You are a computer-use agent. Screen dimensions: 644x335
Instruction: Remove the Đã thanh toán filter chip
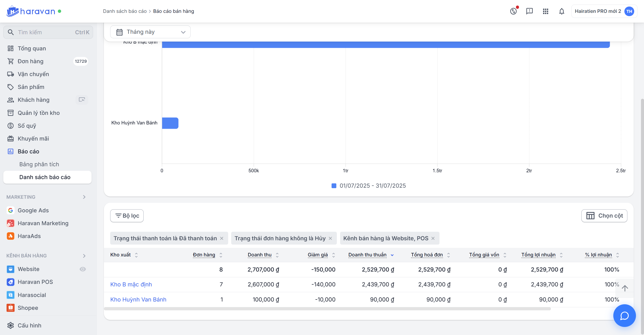222,238
